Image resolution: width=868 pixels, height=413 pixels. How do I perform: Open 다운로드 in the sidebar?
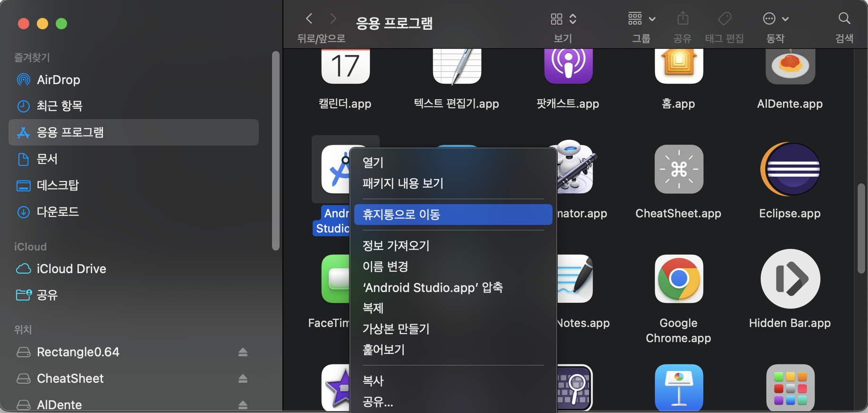pyautogui.click(x=134, y=212)
